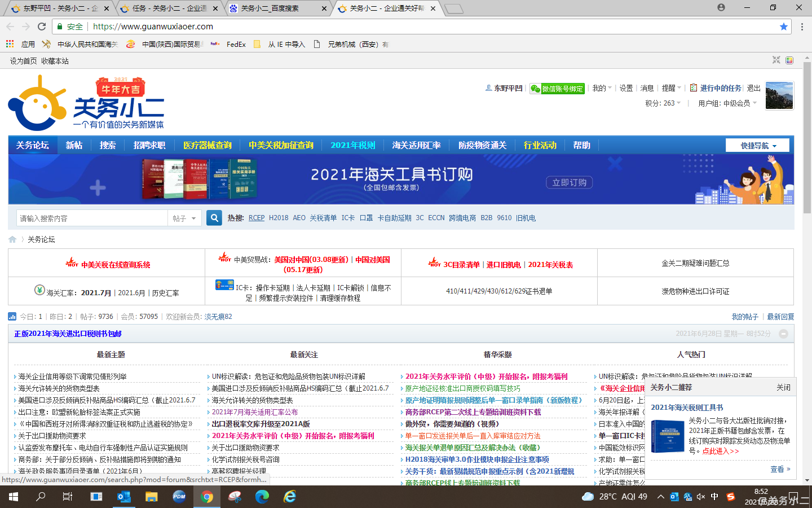
Task: Expand the 帖子 search type dropdown
Action: coord(184,218)
